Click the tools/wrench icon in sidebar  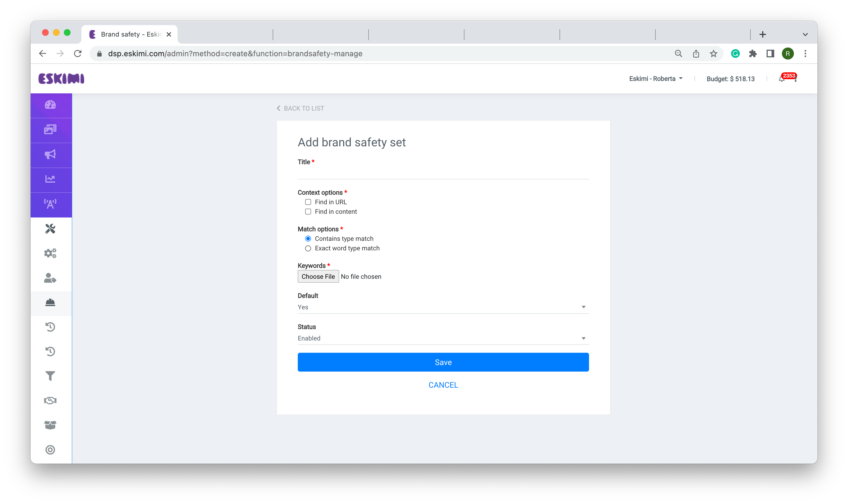pyautogui.click(x=51, y=229)
